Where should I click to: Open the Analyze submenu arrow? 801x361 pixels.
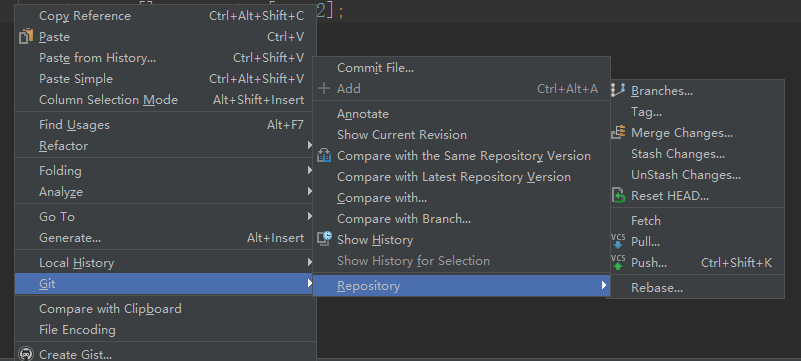[x=310, y=191]
